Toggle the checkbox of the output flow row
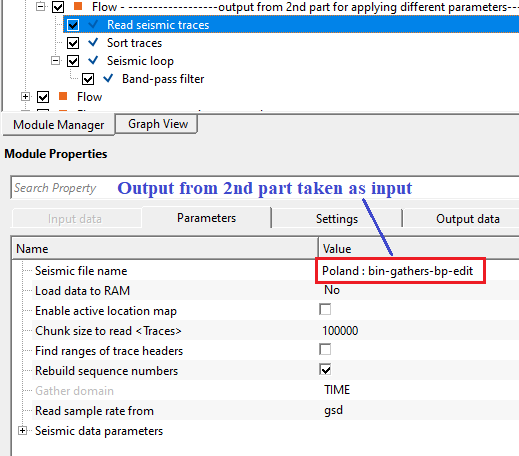Image resolution: width=519 pixels, height=456 pixels. 58,7
